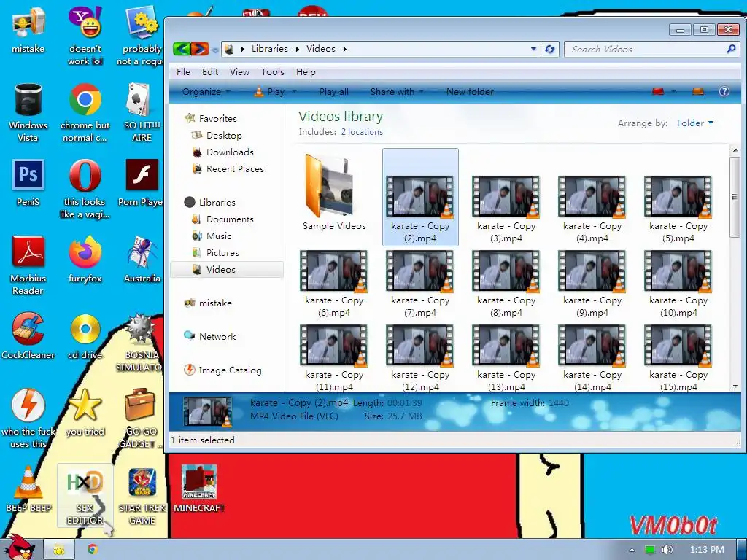Open the '2 locations' link
The width and height of the screenshot is (747, 560).
362,132
